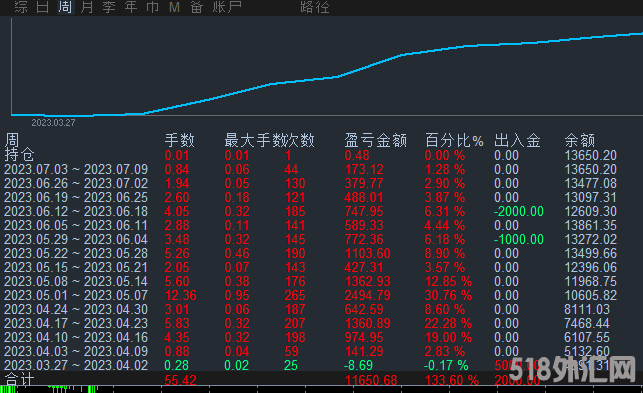The image size is (643, 393).
Task: Select week 2023.05.15 ~ 2023.05.21
Action: coord(76,267)
